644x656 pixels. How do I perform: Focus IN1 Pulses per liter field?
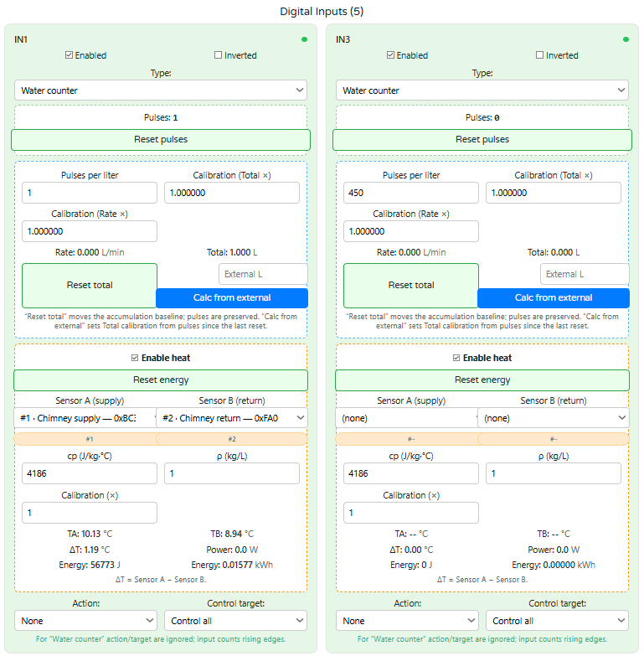click(x=90, y=193)
